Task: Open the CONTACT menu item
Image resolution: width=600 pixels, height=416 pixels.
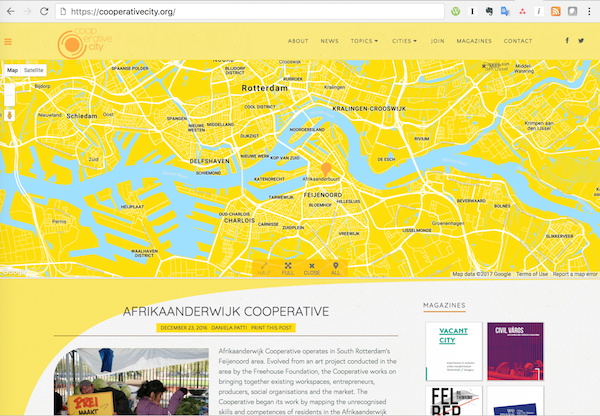Action: pos(518,41)
